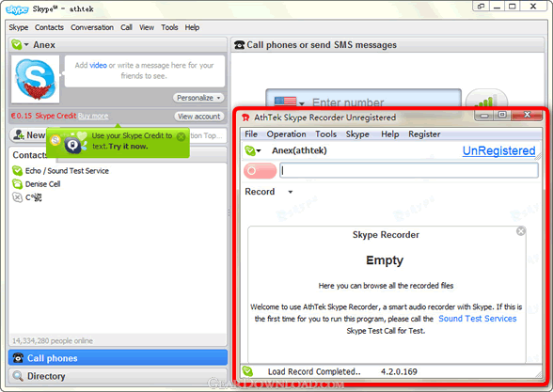The width and height of the screenshot is (553, 392).
Task: Close the Skype Recorder Empty info panel
Action: tap(521, 231)
